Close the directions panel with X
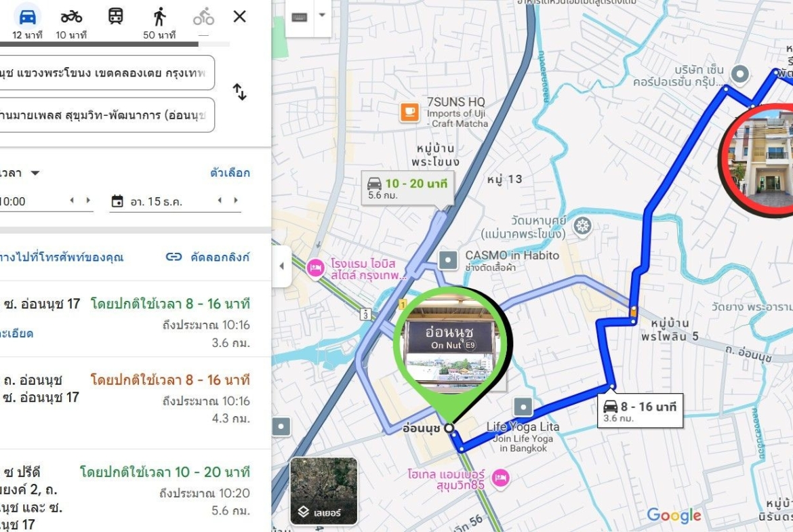The height and width of the screenshot is (532, 793). click(240, 17)
